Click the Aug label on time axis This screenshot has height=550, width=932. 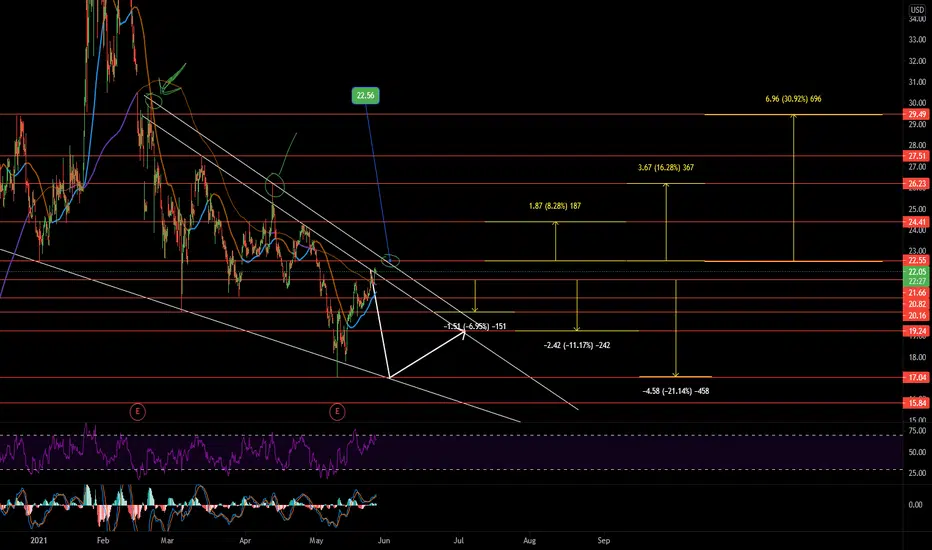click(x=529, y=540)
